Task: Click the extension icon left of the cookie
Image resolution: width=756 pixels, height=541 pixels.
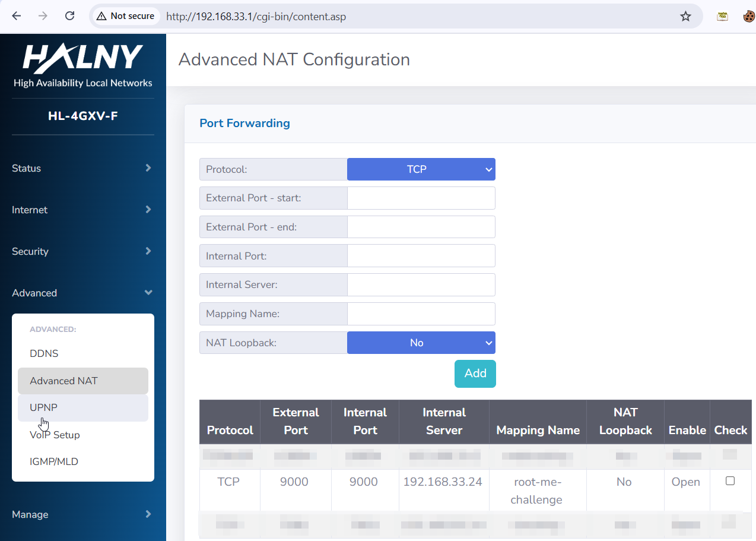Action: coord(722,16)
